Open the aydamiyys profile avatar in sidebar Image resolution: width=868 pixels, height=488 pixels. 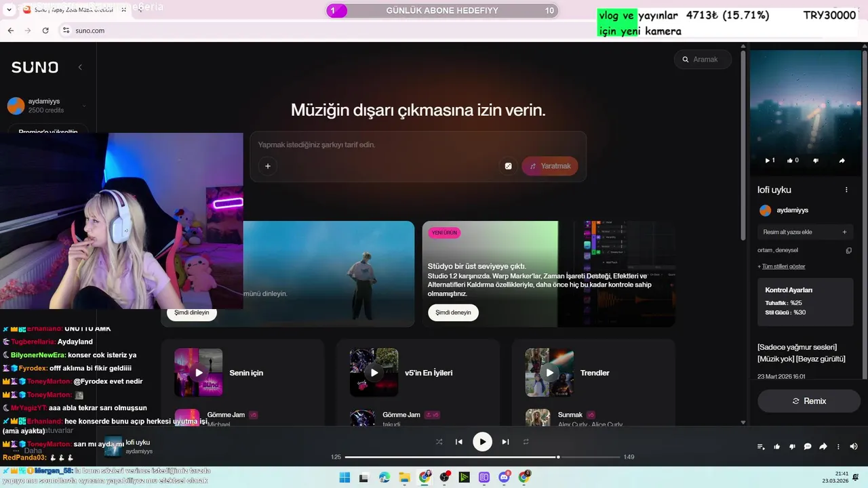click(x=16, y=106)
